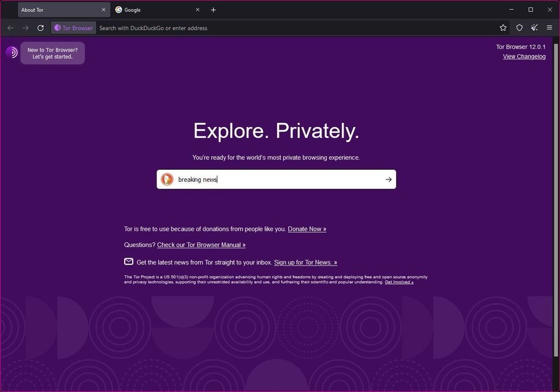Click the envelope icon next to newsletter text
This screenshot has width=560, height=392.
click(128, 262)
